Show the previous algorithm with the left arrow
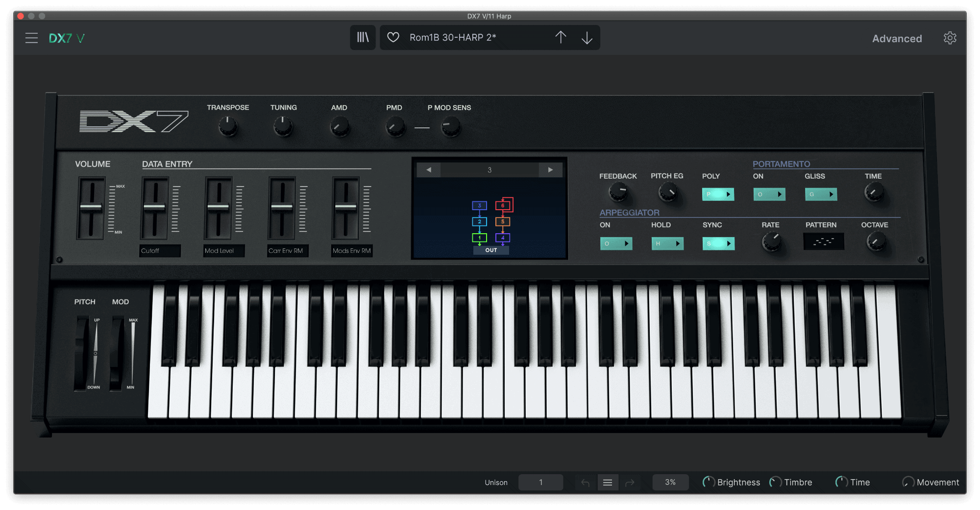This screenshot has width=980, height=510. [x=428, y=169]
